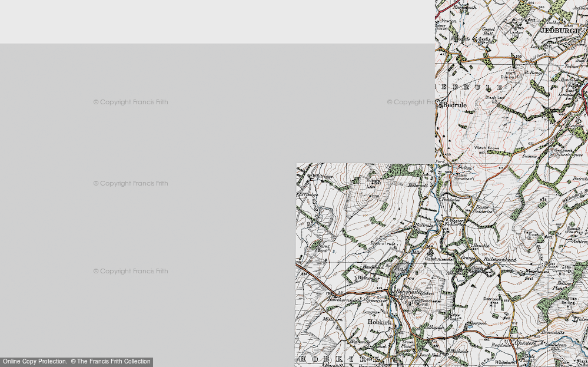Select the Bonchester Bridge label

pos(410,295)
